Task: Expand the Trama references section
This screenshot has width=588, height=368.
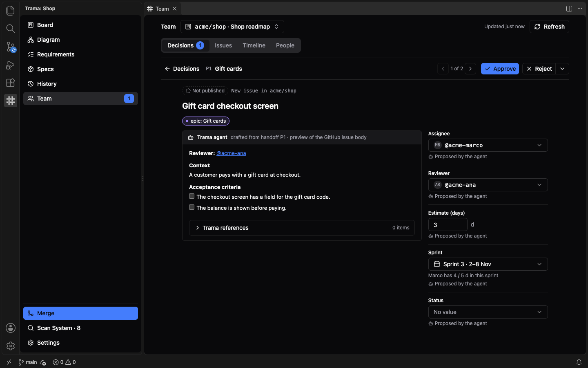Action: (x=302, y=228)
